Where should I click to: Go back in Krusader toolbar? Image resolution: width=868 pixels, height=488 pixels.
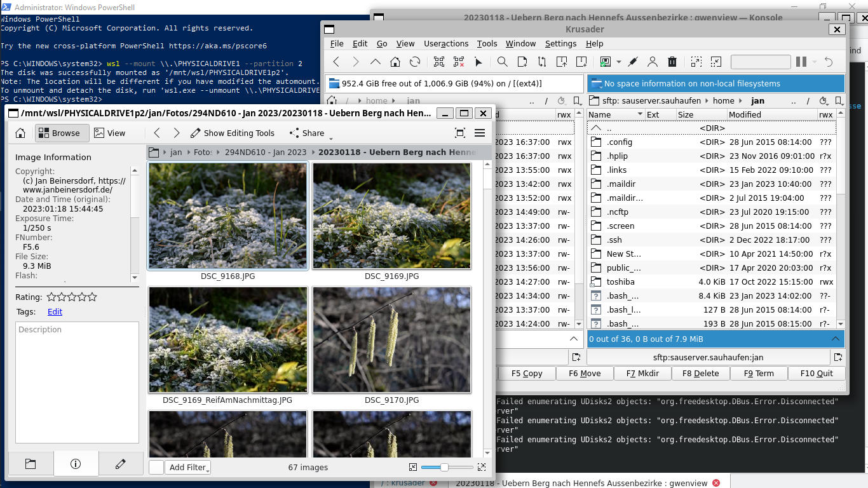337,62
